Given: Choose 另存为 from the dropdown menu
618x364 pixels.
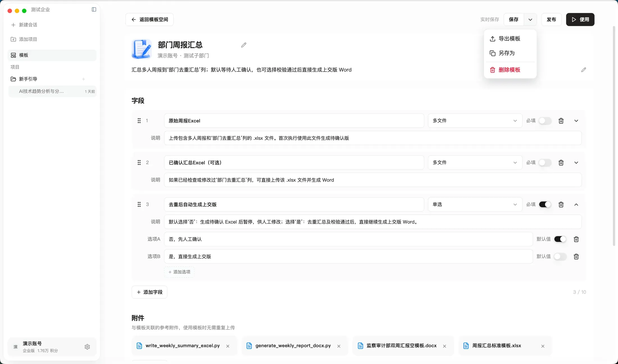Looking at the screenshot, I should pos(510,53).
